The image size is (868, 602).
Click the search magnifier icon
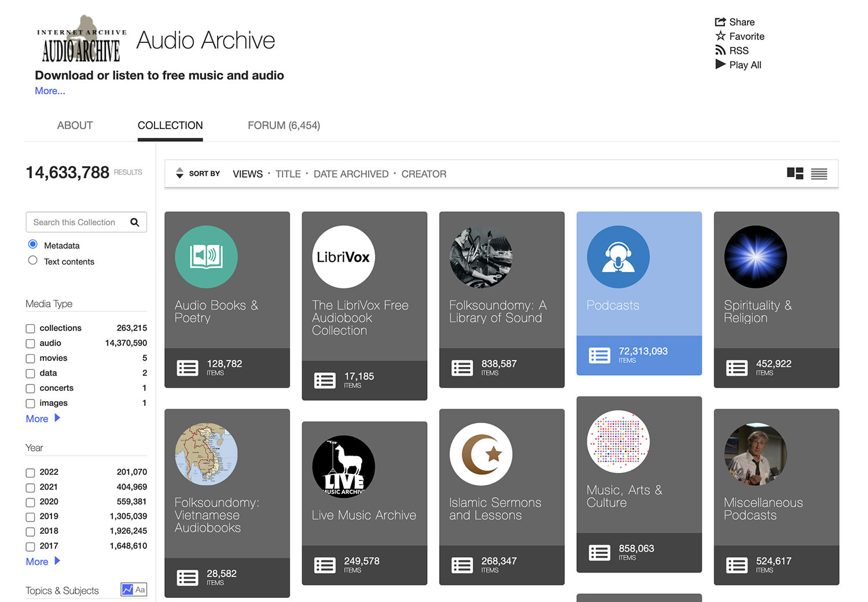134,222
